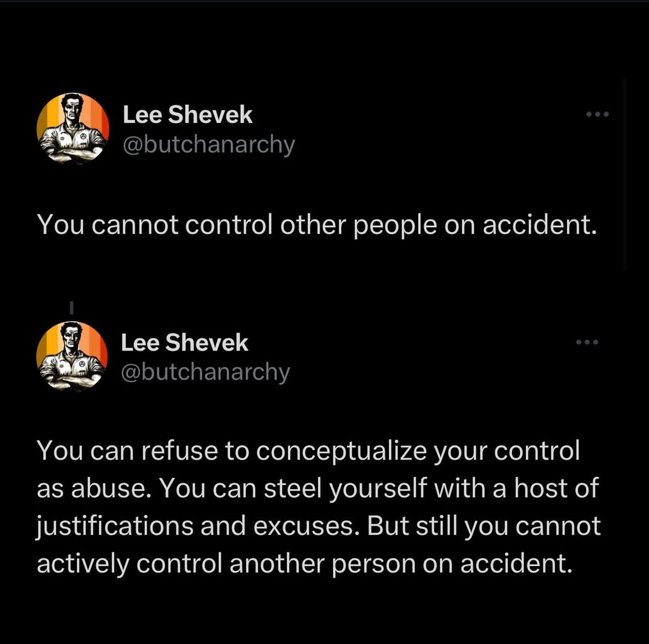This screenshot has height=644, width=649.
Task: Open the three-dot menu on second tweet
Action: pyautogui.click(x=587, y=342)
